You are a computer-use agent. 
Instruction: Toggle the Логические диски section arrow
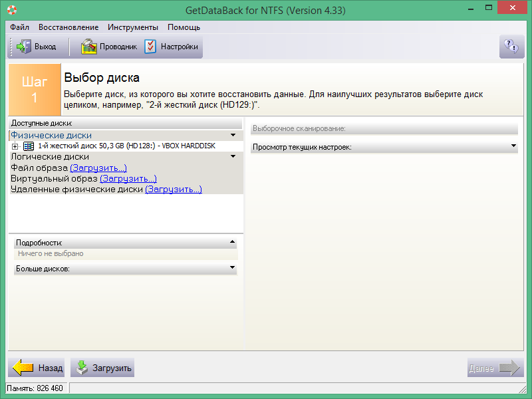[x=233, y=156]
